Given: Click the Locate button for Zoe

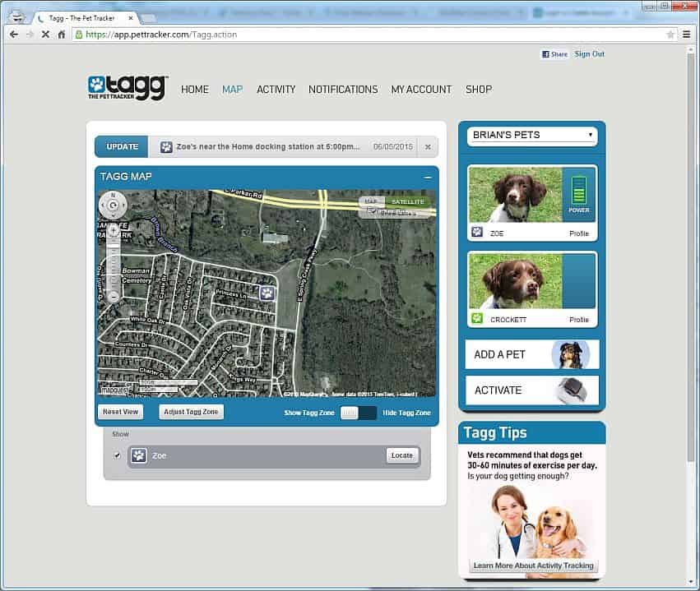Looking at the screenshot, I should point(401,455).
